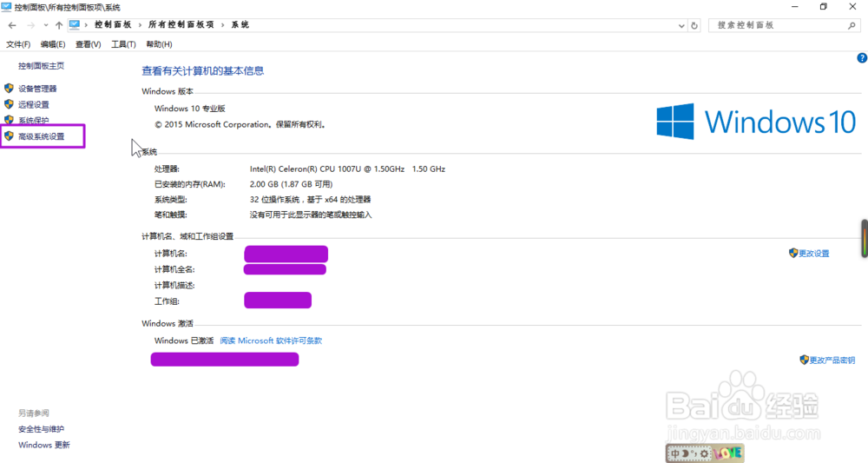
Task: Open 安全性与维护 link
Action: 41,429
